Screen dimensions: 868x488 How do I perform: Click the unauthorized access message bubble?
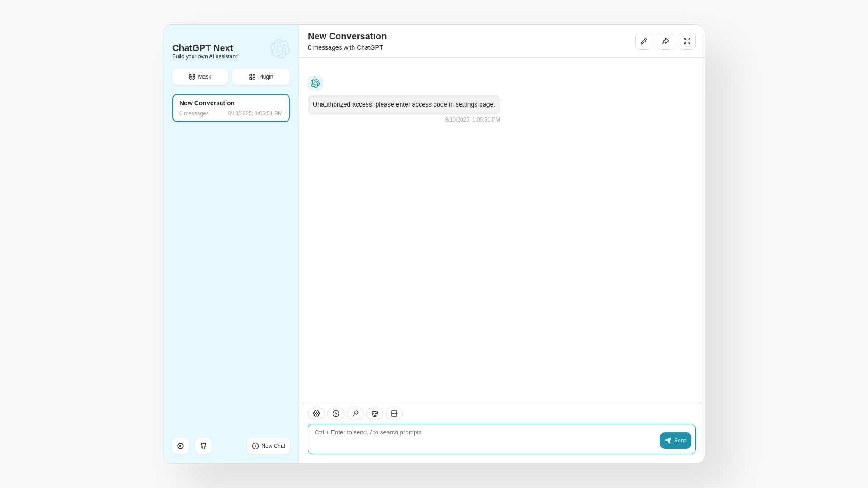tap(404, 104)
